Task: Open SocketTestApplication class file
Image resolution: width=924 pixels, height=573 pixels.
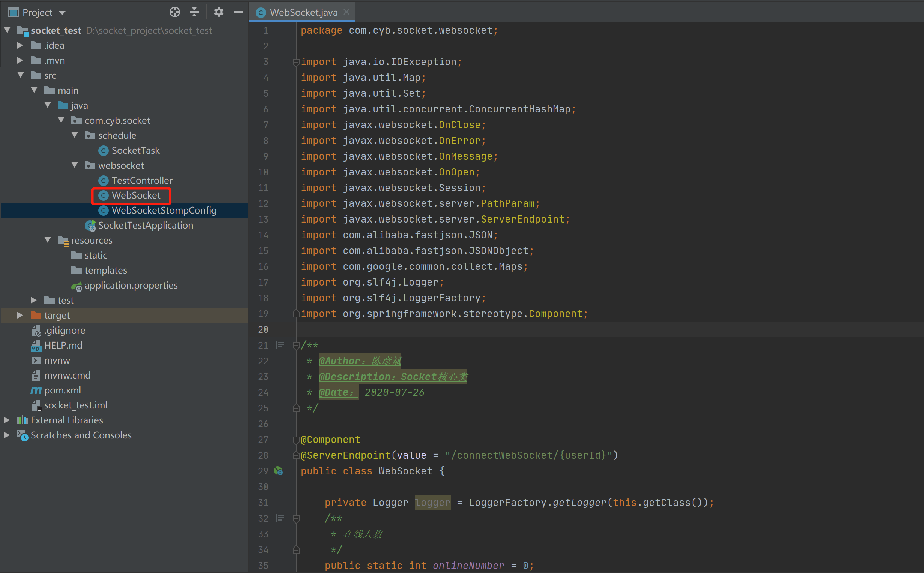Action: 145,226
